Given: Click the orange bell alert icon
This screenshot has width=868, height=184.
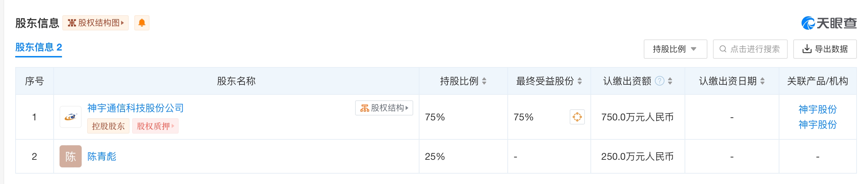Looking at the screenshot, I should point(142,23).
